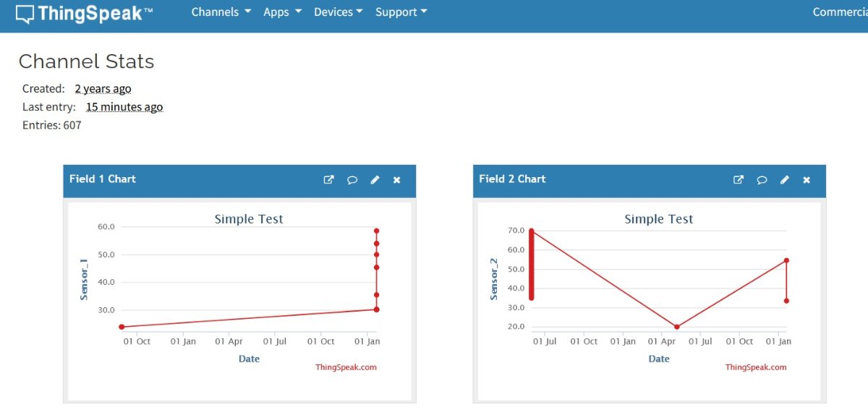This screenshot has height=415, width=868.
Task: Click the Field 2 Chart comment icon
Action: [762, 180]
